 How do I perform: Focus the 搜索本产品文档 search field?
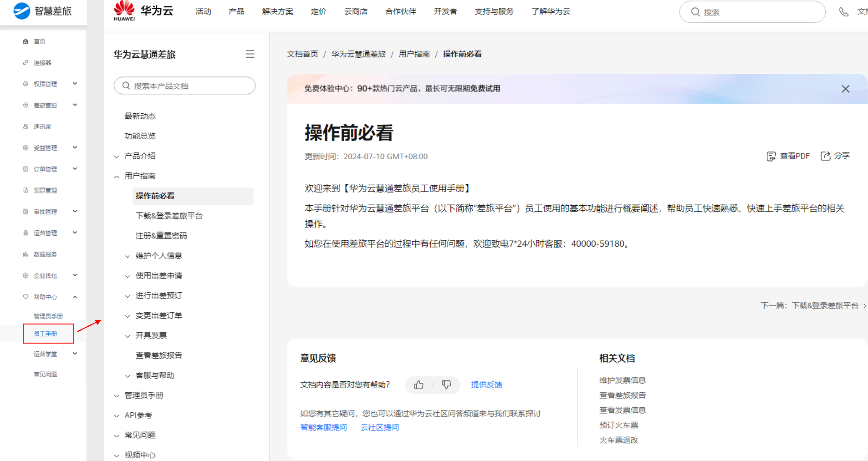point(184,86)
